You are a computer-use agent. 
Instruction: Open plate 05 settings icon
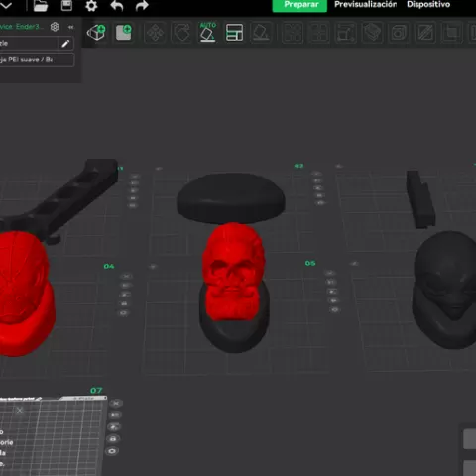tap(335, 310)
